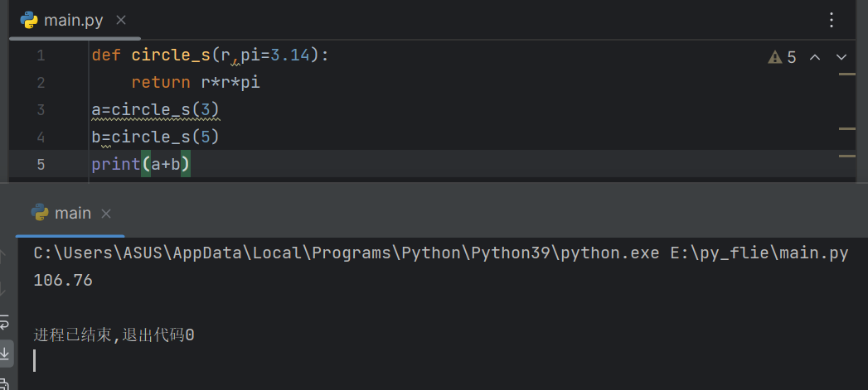Jump to previous highlighted problem chevron
The image size is (868, 390).
click(x=815, y=57)
